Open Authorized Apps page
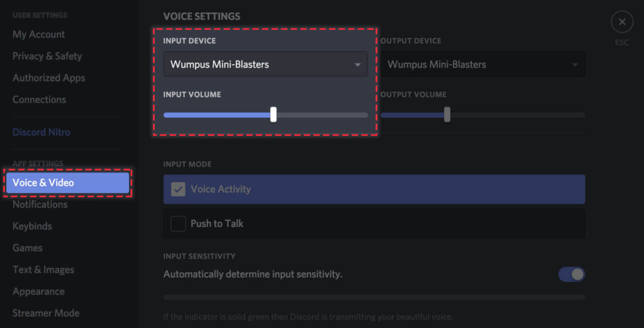Image resolution: width=644 pixels, height=328 pixels. [x=49, y=77]
